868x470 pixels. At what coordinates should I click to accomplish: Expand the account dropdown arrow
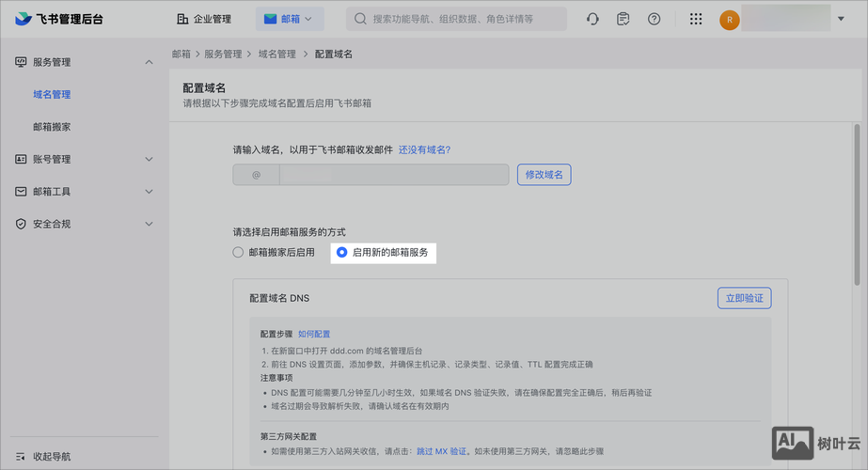coord(841,19)
